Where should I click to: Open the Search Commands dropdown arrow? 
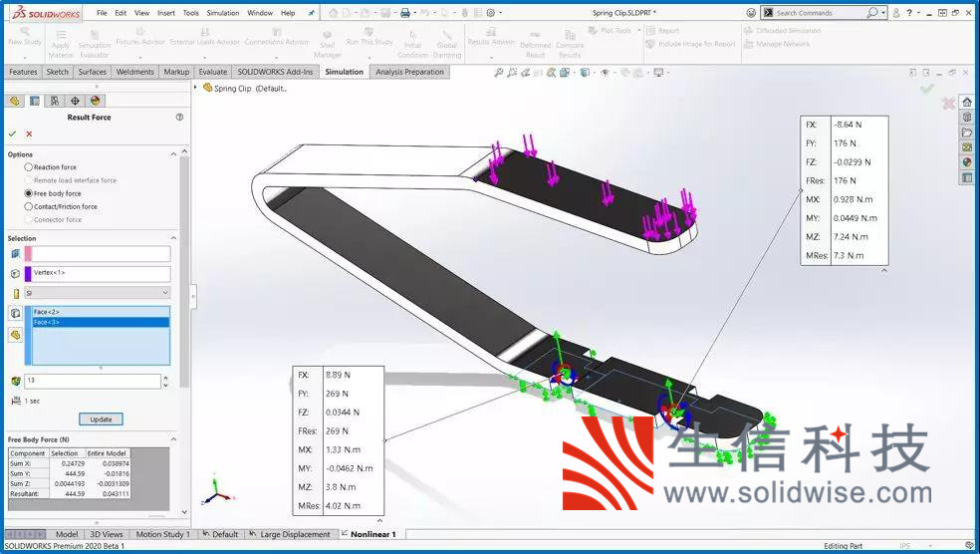(x=883, y=13)
